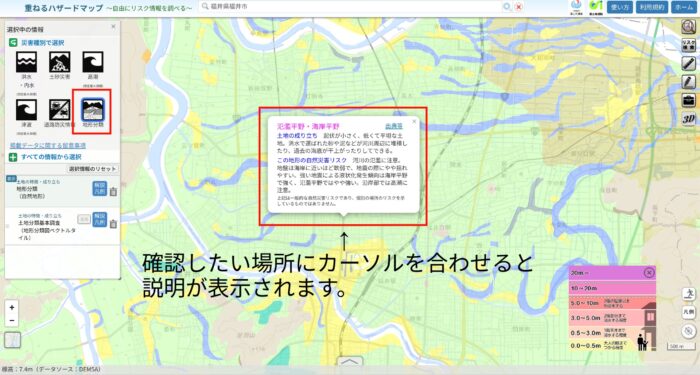Select the 道路防災情報 road disaster icon
Viewport: 700px width, 375px height.
(x=59, y=110)
